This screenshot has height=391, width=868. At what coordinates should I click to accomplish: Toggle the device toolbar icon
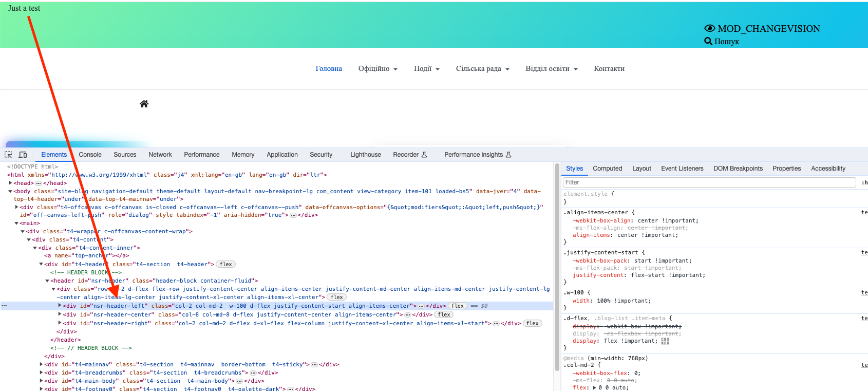(x=23, y=155)
